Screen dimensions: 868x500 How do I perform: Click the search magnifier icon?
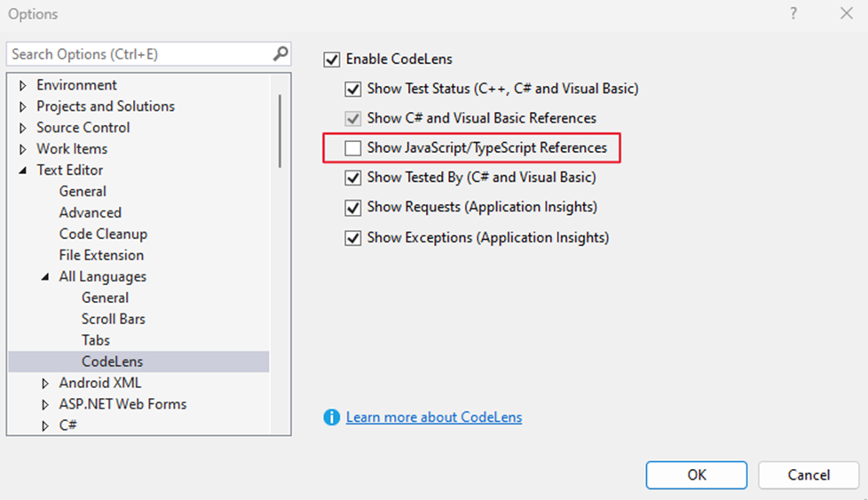[x=280, y=53]
